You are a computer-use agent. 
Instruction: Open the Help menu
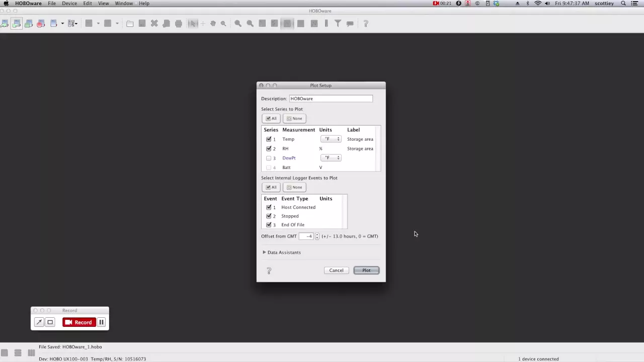click(x=144, y=4)
